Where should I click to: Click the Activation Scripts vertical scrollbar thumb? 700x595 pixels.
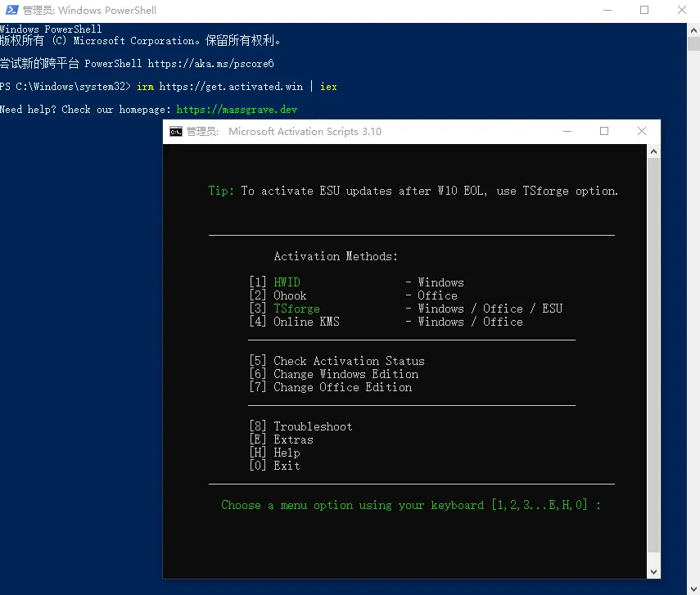pyautogui.click(x=653, y=355)
